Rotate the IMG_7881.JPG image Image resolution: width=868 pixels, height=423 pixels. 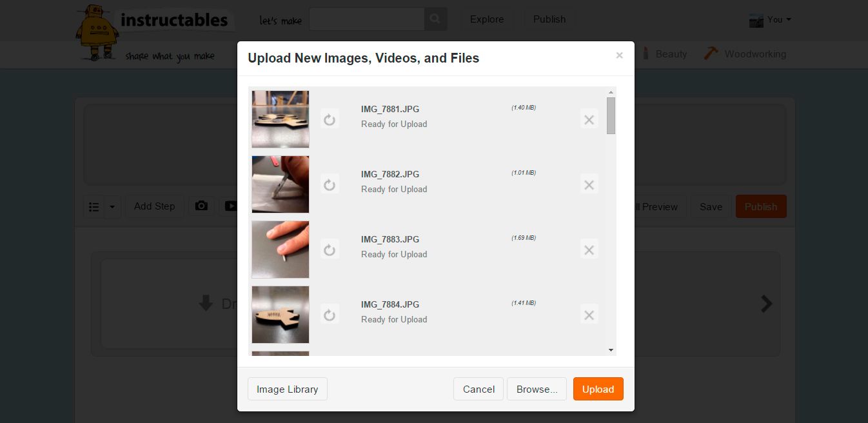330,119
